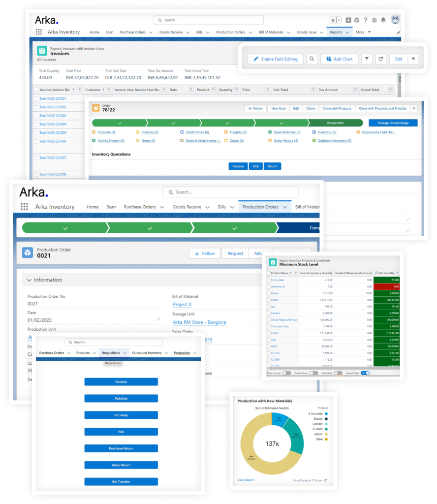The height and width of the screenshot is (504, 437).
Task: Tick the Cement row checkbox
Action: pyautogui.click(x=269, y=313)
